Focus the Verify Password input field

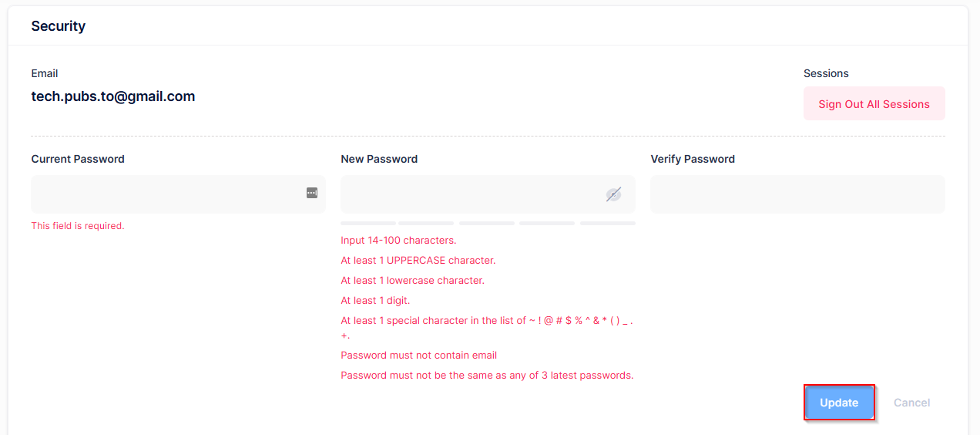pos(797,194)
